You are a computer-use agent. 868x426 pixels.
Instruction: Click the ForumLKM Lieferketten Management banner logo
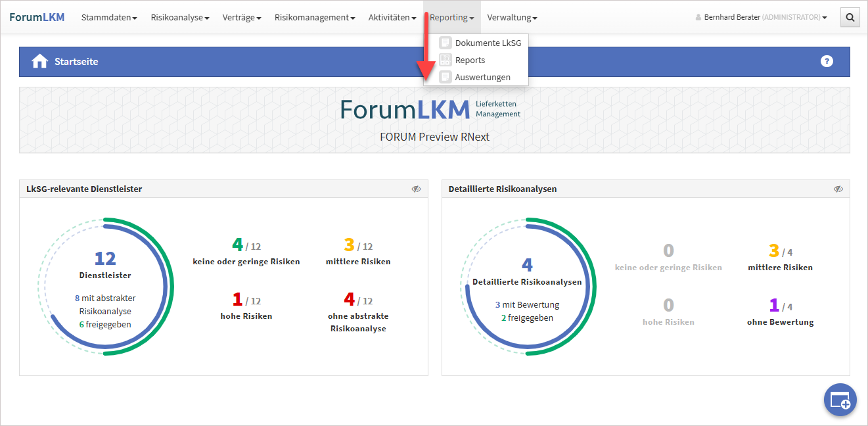tap(430, 109)
